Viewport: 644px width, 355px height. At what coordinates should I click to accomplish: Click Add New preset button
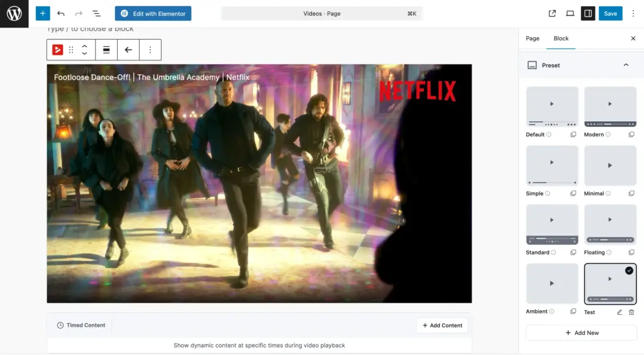581,333
